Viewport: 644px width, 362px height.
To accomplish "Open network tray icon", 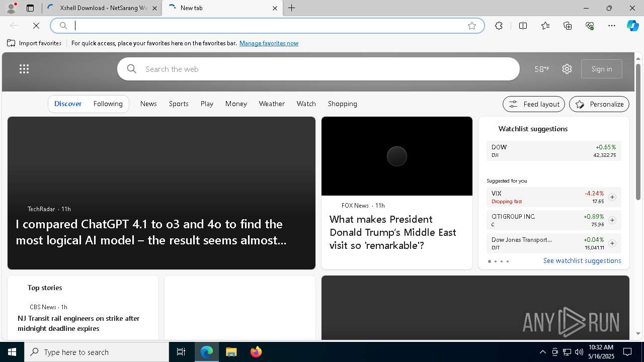I will click(x=567, y=352).
